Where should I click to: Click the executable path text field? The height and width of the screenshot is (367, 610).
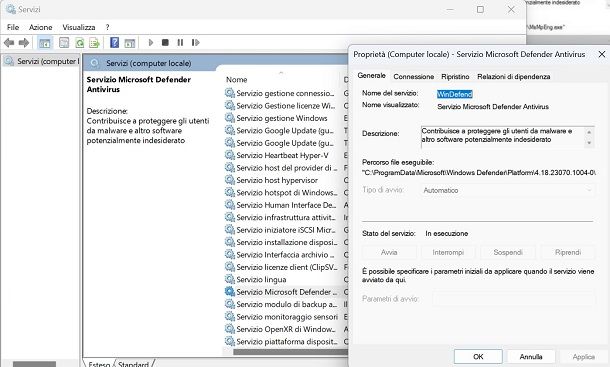pyautogui.click(x=478, y=172)
